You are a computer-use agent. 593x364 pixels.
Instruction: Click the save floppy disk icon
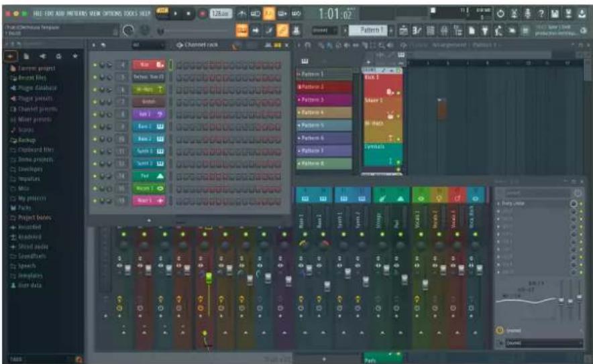point(555,14)
